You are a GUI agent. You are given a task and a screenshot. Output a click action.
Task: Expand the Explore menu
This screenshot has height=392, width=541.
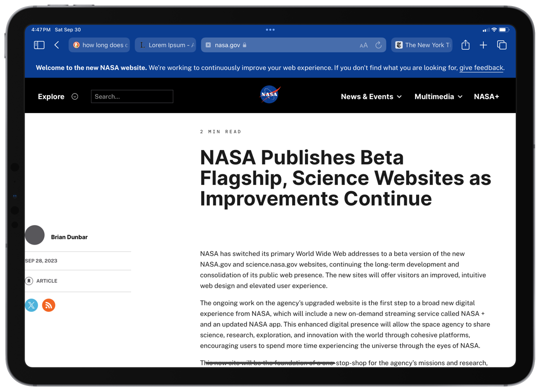(x=58, y=97)
